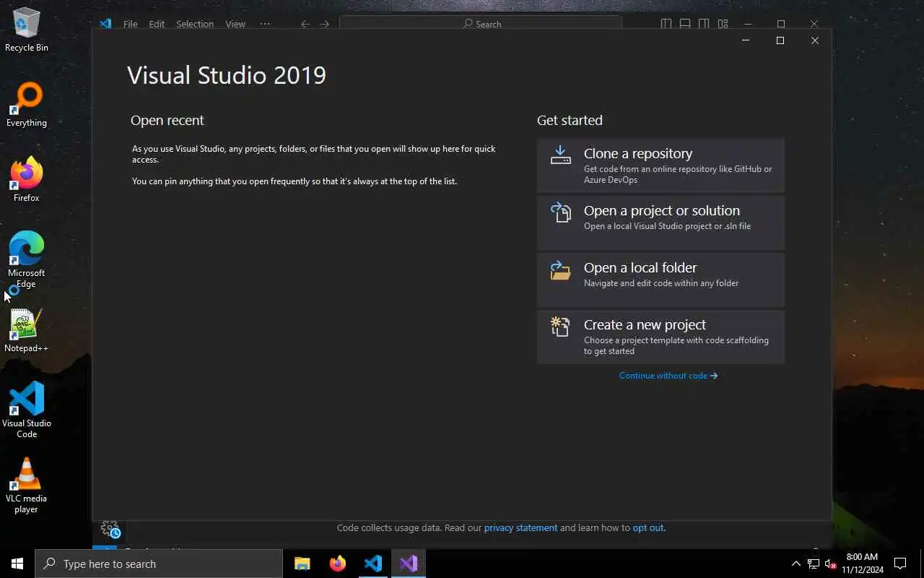The image size is (924, 578).
Task: Click the taskbar Type here to search box
Action: [159, 564]
